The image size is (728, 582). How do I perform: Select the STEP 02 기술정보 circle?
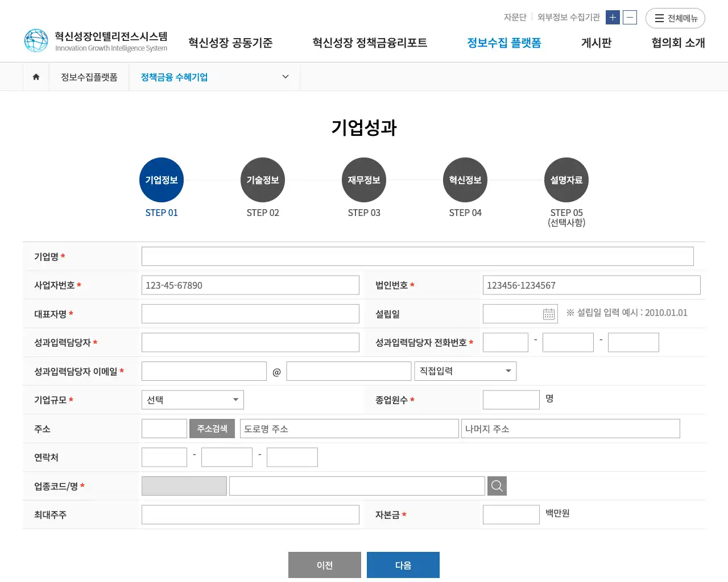[x=263, y=180]
